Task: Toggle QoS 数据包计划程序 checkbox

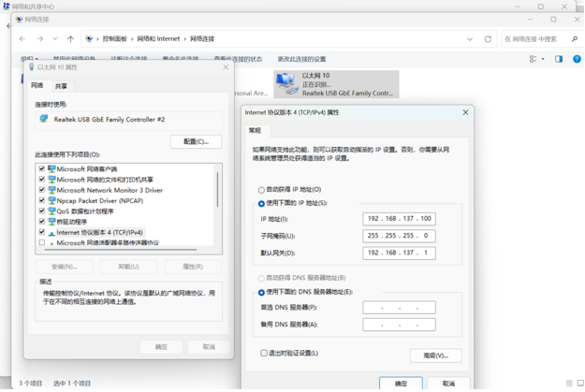Action: point(42,211)
